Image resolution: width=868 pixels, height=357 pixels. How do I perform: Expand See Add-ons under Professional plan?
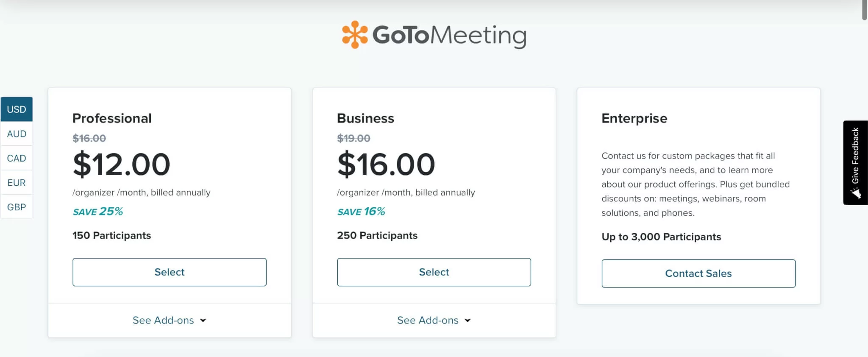point(164,321)
